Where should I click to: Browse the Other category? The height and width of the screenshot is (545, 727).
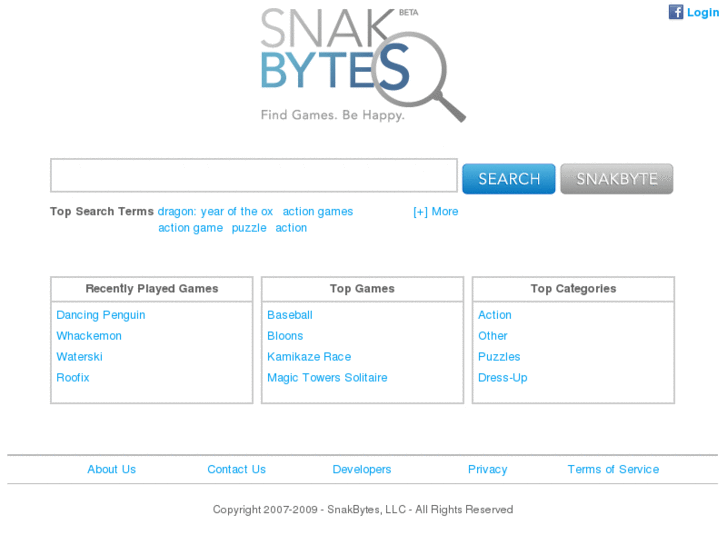(x=493, y=336)
